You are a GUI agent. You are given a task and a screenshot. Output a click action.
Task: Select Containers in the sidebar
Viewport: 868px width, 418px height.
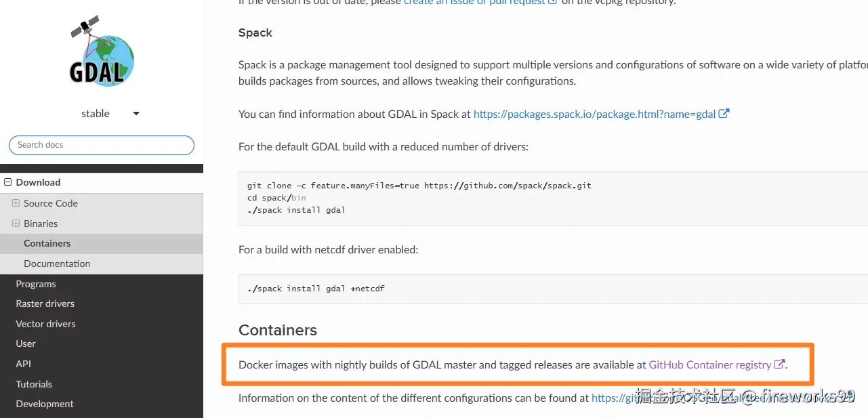pyautogui.click(x=47, y=243)
